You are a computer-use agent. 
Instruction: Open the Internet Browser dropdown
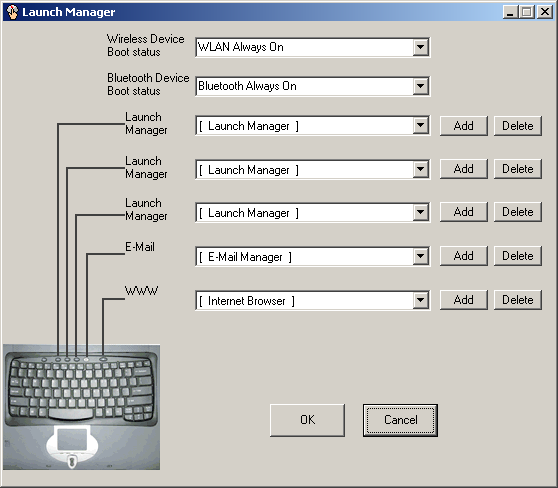point(420,300)
